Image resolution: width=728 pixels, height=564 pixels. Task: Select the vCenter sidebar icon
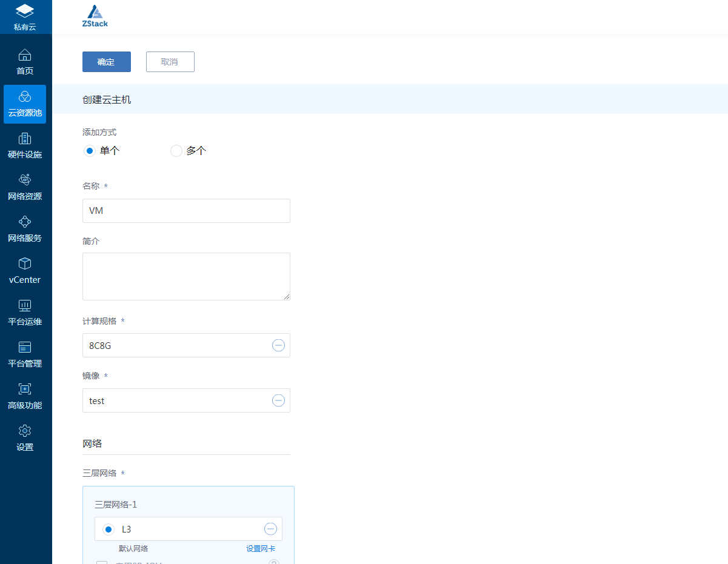coord(24,269)
